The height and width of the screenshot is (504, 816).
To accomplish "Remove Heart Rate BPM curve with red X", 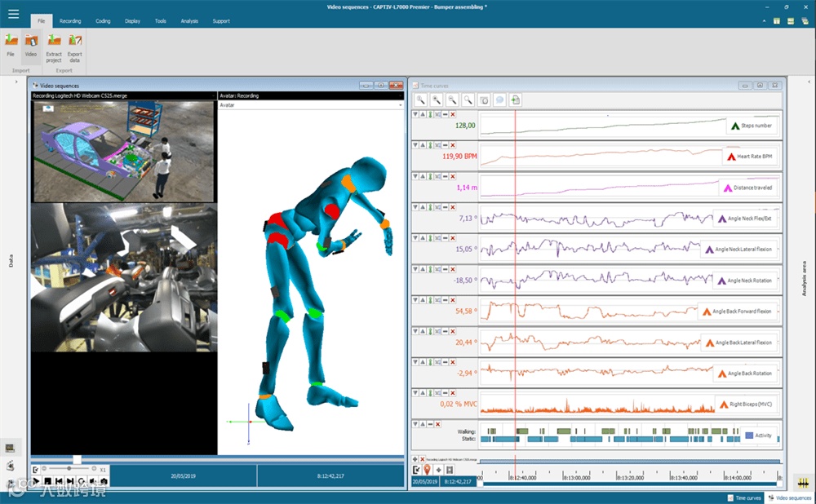I will [x=453, y=146].
